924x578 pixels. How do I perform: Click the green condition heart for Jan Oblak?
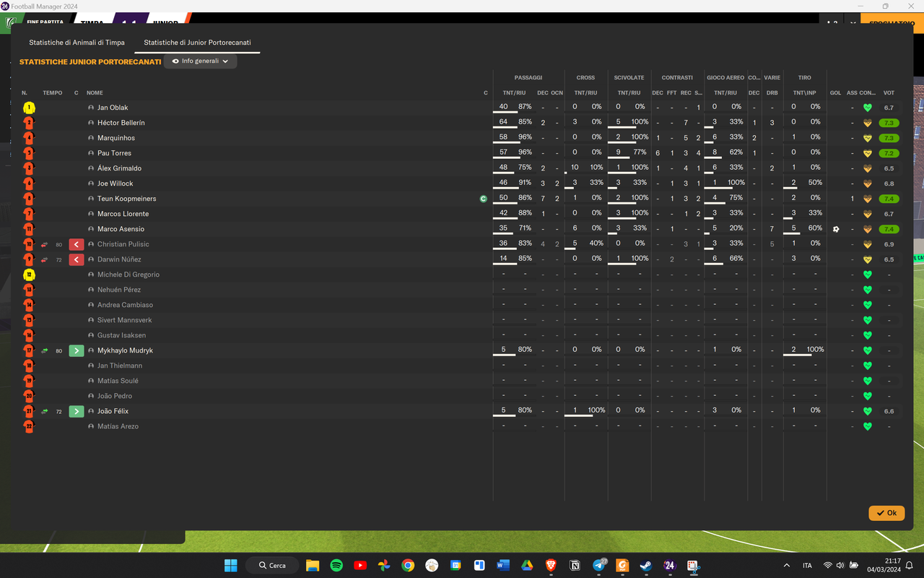868,108
